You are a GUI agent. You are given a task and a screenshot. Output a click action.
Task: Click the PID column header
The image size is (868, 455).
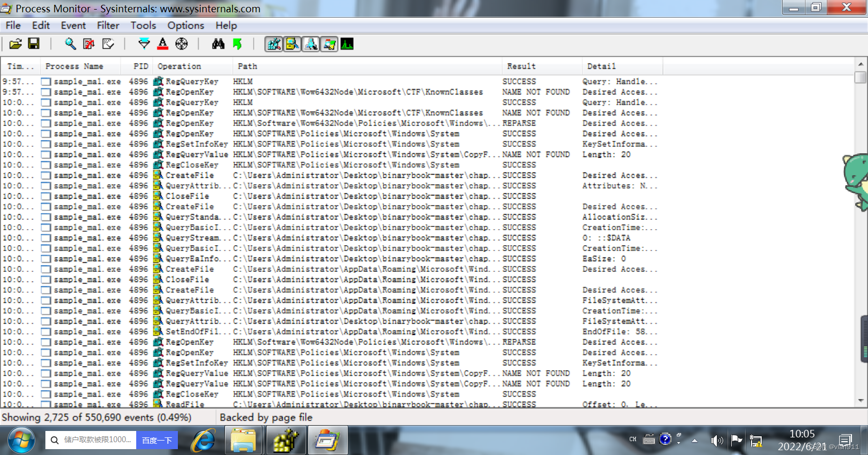pos(137,66)
